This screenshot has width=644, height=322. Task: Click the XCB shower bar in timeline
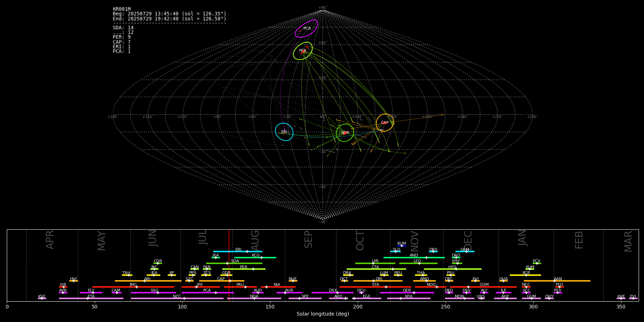tap(525, 275)
